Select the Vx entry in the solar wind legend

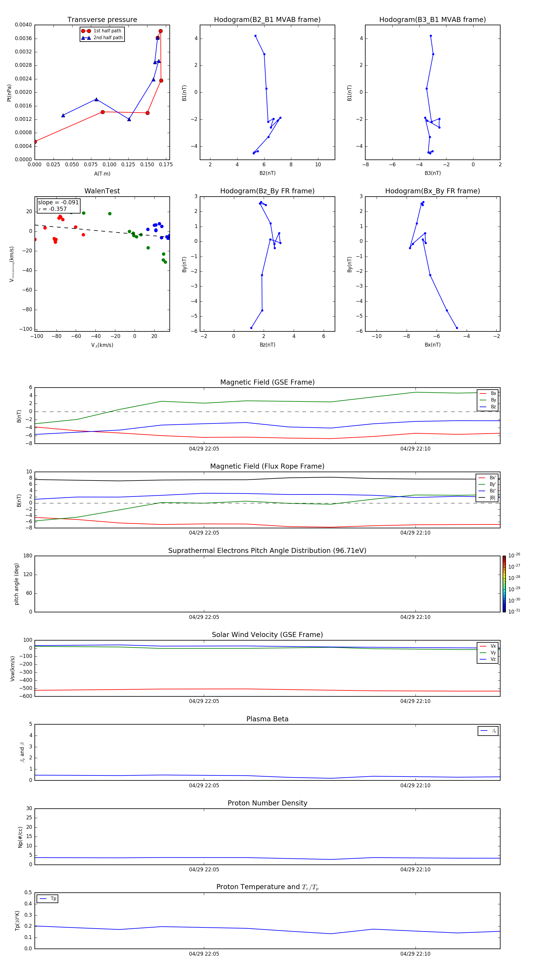488,646
